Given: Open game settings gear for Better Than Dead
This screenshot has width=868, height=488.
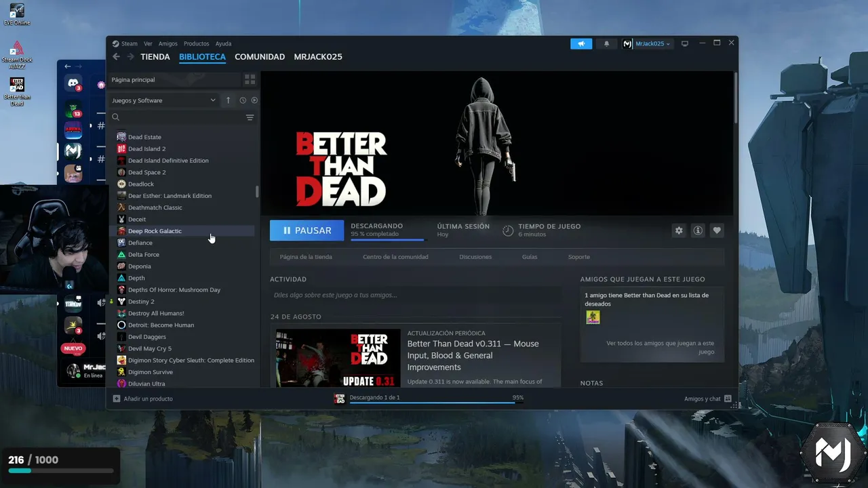Looking at the screenshot, I should 679,230.
